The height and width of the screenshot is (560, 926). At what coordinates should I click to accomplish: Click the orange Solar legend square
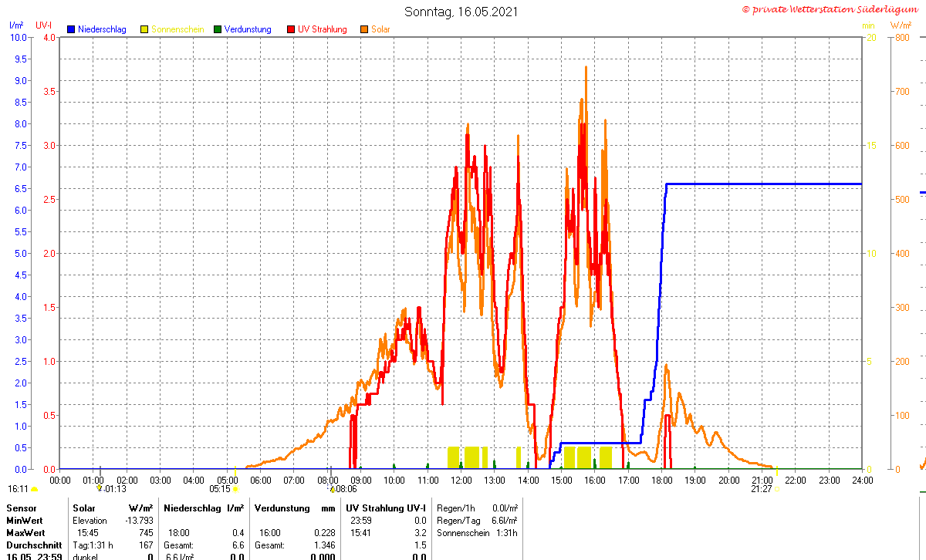tap(364, 29)
